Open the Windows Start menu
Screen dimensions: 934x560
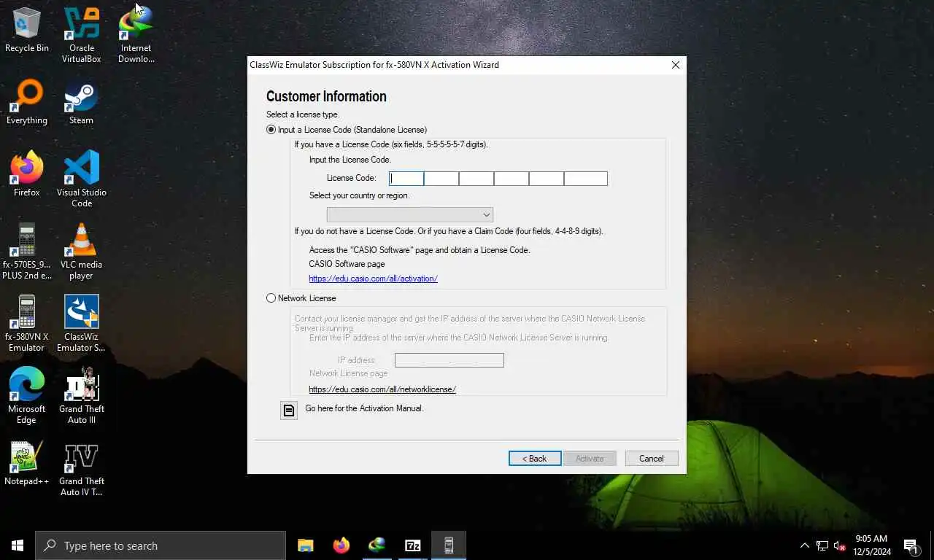tap(18, 545)
